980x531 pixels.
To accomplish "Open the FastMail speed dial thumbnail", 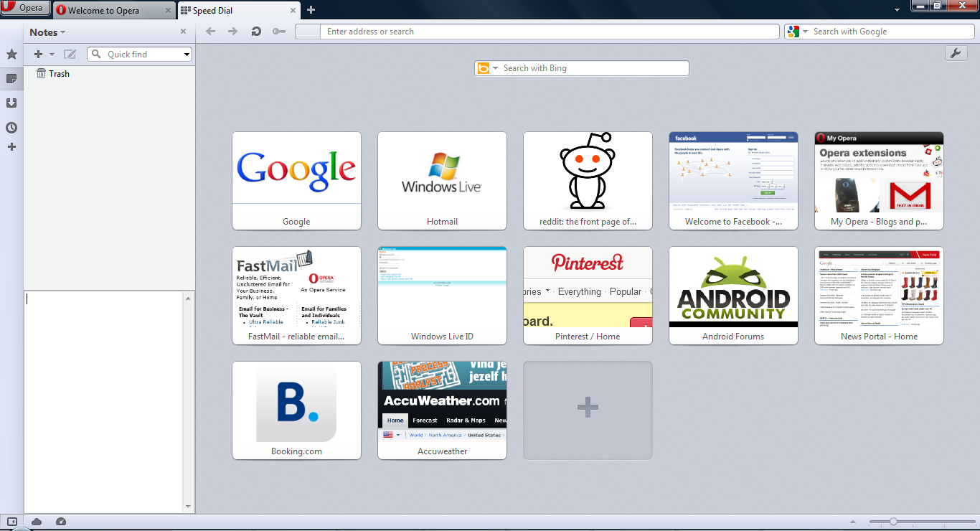I will (296, 296).
